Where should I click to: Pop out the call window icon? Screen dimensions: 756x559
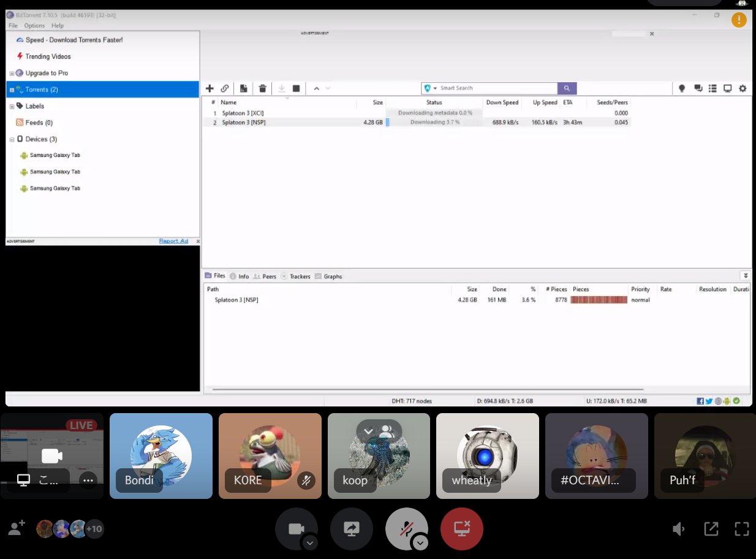click(711, 529)
